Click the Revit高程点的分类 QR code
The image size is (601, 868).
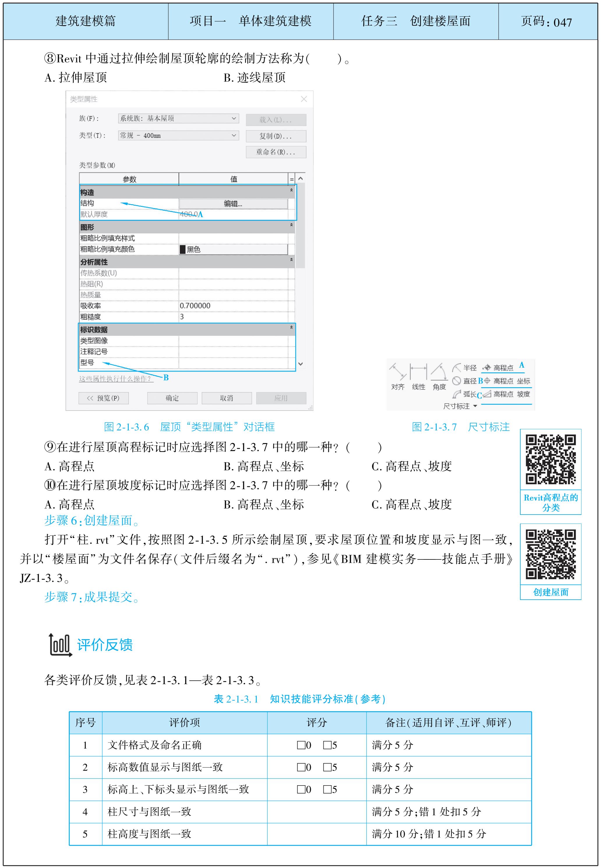[x=551, y=459]
